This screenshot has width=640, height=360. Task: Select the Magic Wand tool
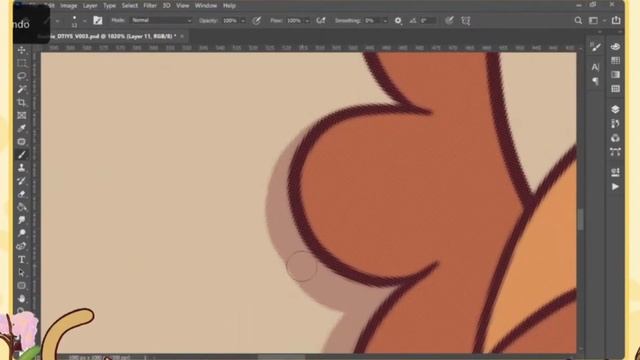click(22, 89)
